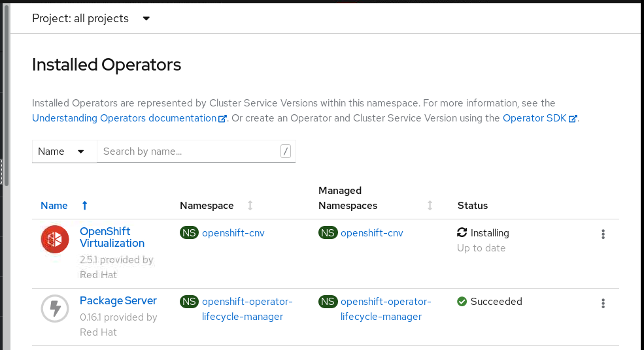644x350 pixels.
Task: Sort by Name using the ascending arrow
Action: point(84,206)
